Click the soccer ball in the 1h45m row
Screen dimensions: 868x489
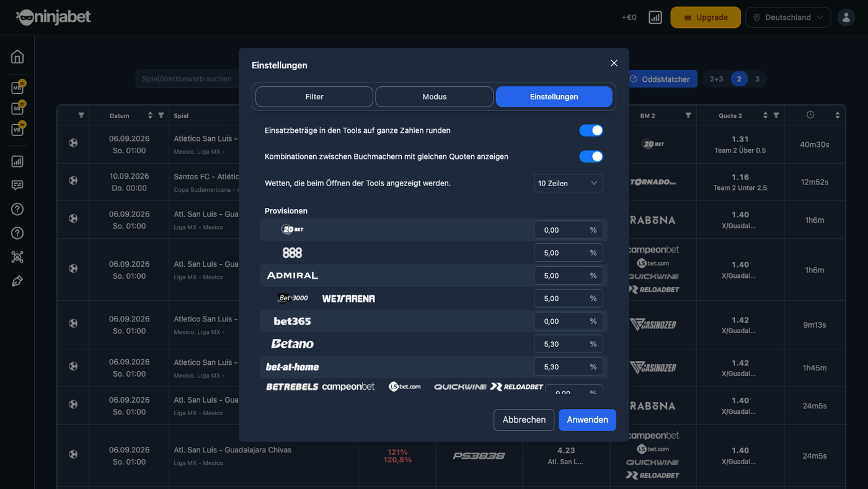pyautogui.click(x=73, y=367)
